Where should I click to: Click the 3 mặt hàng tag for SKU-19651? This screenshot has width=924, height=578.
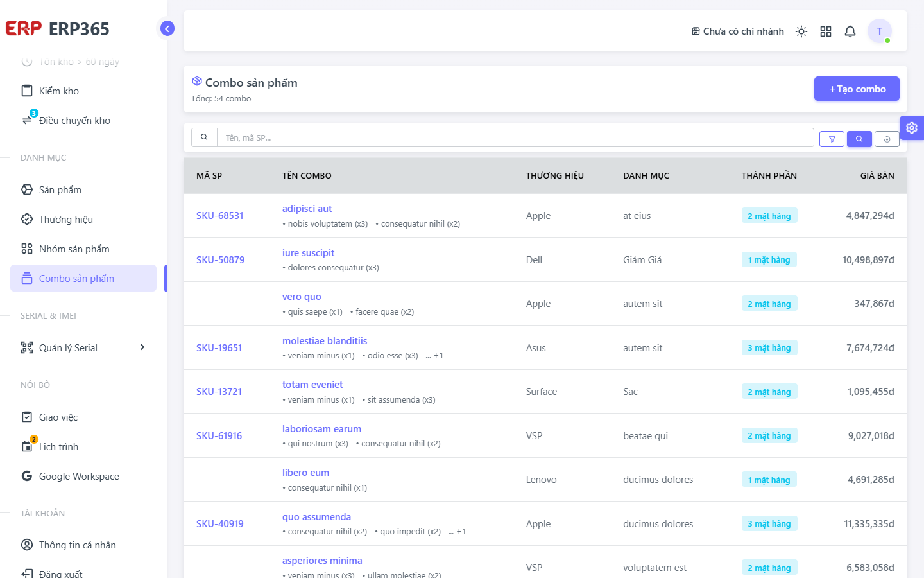tap(769, 347)
